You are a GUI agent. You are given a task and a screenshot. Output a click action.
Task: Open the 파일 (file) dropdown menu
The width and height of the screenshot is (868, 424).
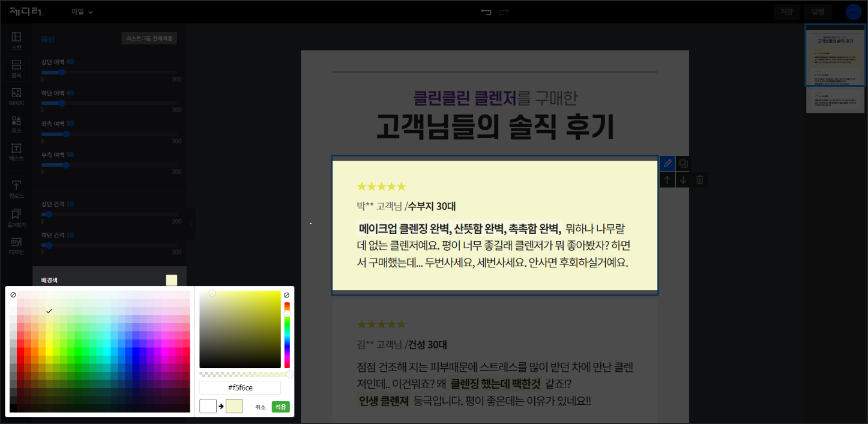[x=82, y=12]
